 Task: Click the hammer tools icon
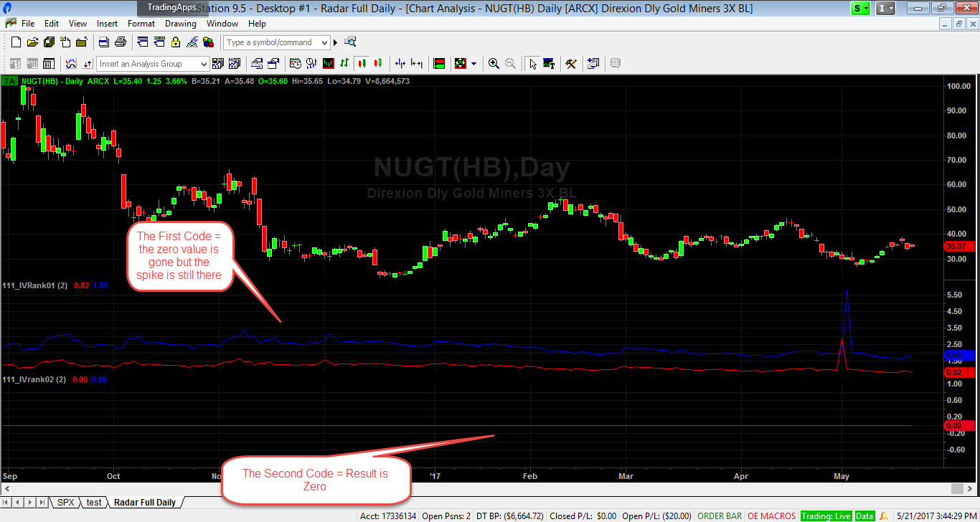pos(571,64)
